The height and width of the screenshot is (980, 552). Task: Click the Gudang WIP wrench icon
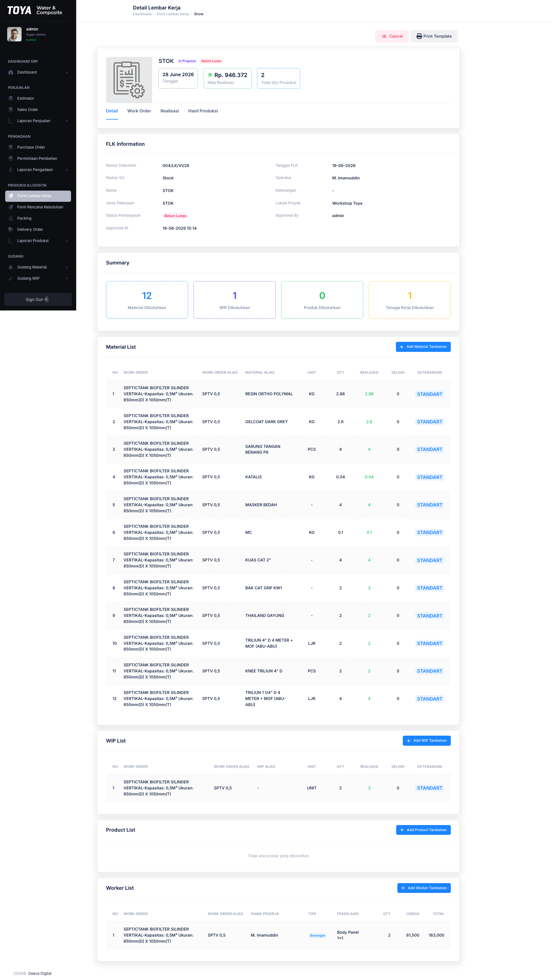coord(11,279)
